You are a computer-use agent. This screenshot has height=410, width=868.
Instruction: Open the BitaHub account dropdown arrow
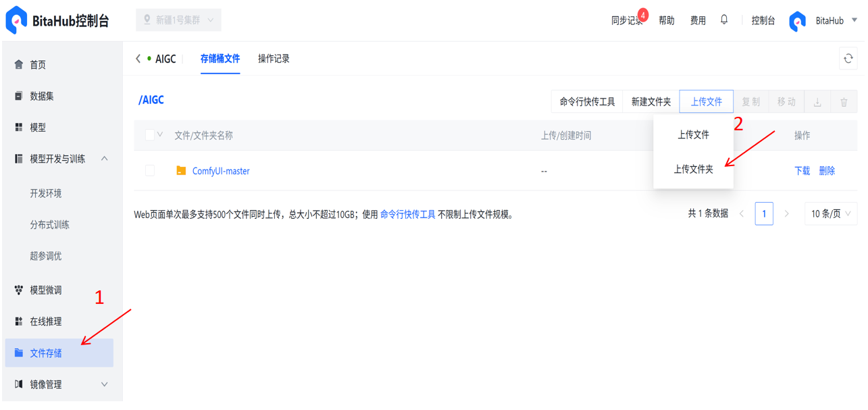[x=854, y=20]
